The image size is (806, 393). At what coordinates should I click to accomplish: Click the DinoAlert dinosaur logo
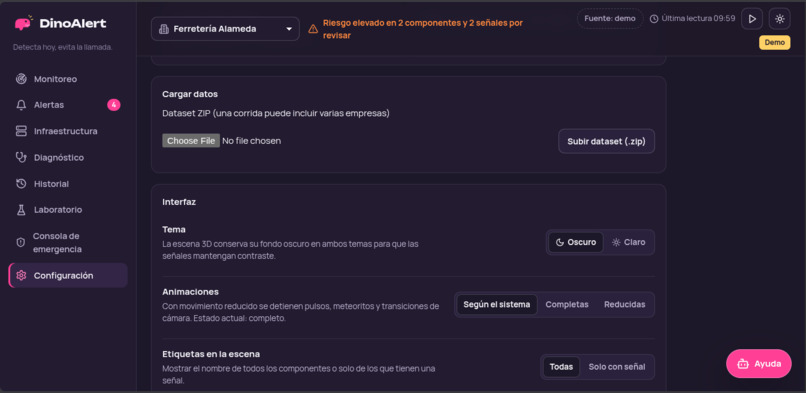(x=23, y=23)
